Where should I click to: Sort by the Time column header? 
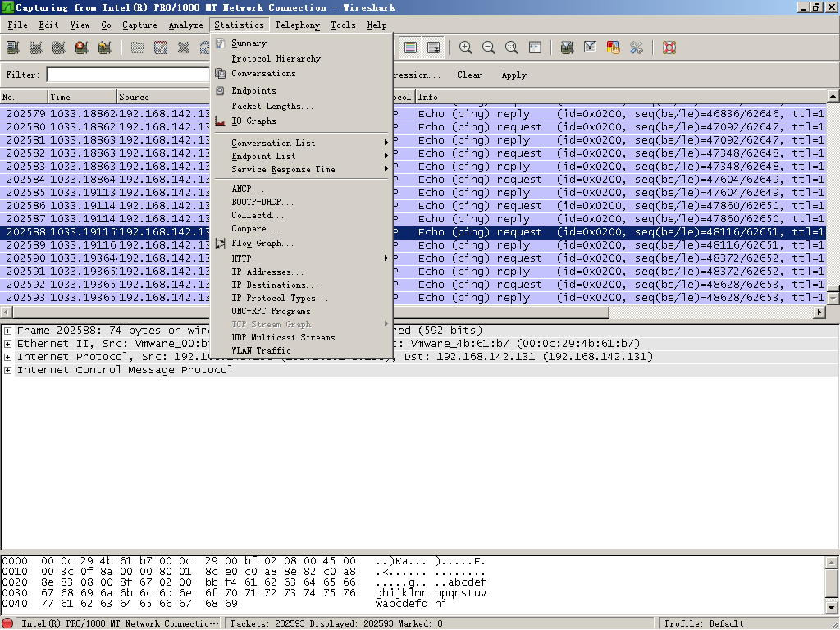click(83, 97)
